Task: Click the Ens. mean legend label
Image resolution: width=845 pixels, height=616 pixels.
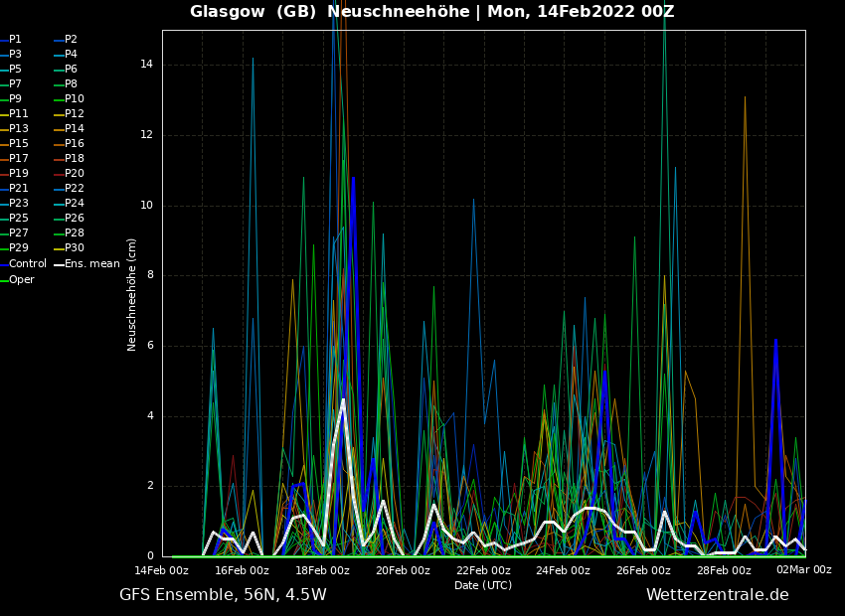Action: (x=92, y=264)
